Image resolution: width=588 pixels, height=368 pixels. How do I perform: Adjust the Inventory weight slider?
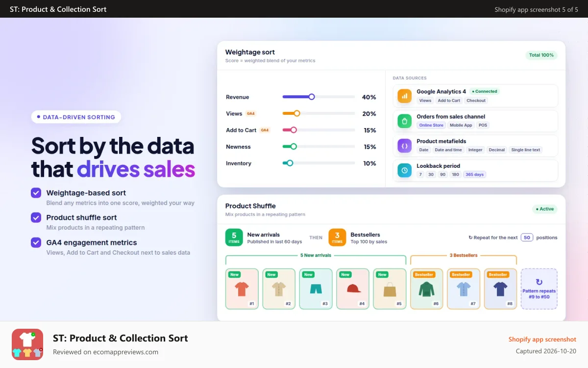[x=318, y=163]
